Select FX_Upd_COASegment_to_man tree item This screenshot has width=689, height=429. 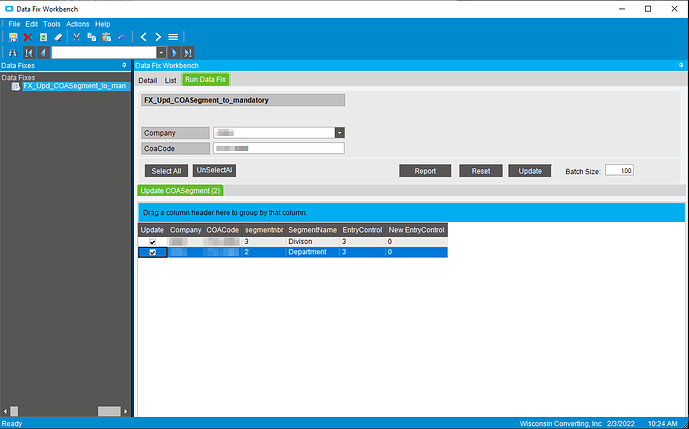[x=75, y=86]
